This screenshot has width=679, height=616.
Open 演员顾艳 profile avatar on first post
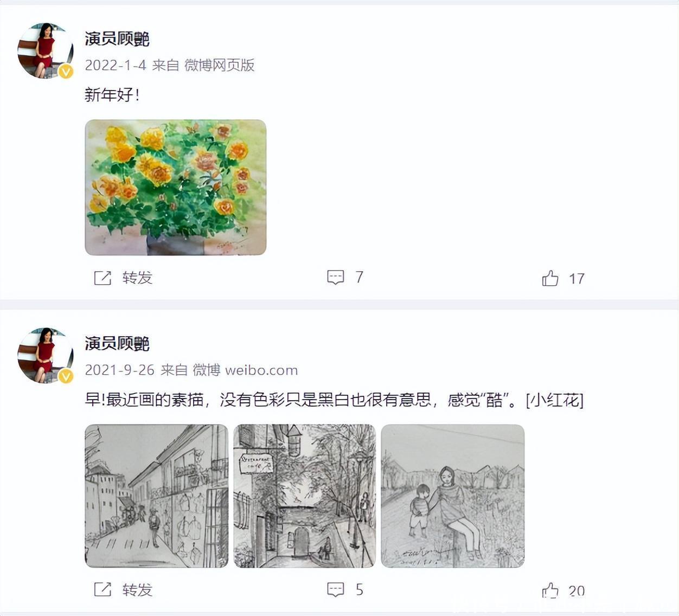click(x=46, y=50)
